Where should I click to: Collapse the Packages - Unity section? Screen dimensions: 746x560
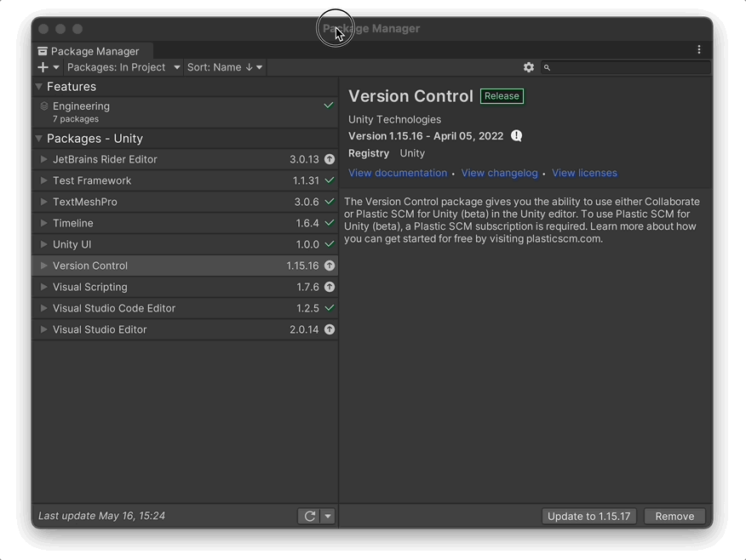tap(39, 139)
